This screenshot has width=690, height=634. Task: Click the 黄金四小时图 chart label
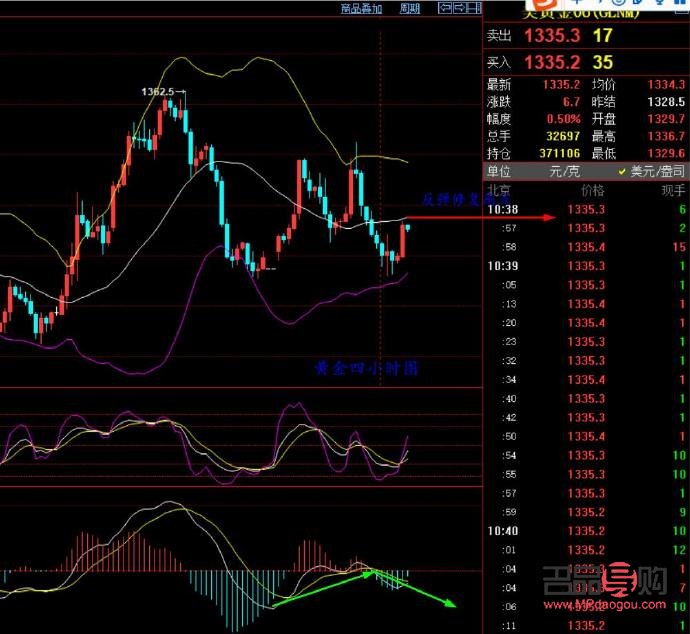click(362, 369)
